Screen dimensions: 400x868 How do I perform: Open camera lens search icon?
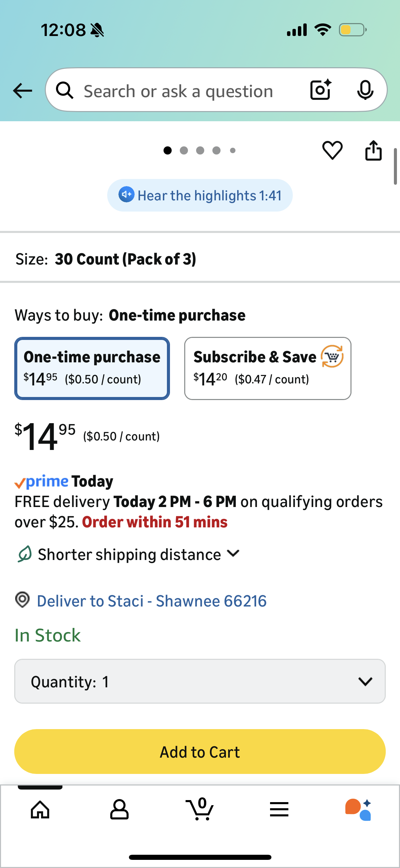pos(321,90)
